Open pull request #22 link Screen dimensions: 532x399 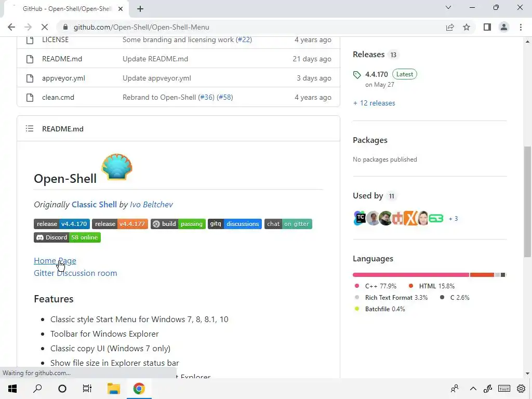point(244,39)
